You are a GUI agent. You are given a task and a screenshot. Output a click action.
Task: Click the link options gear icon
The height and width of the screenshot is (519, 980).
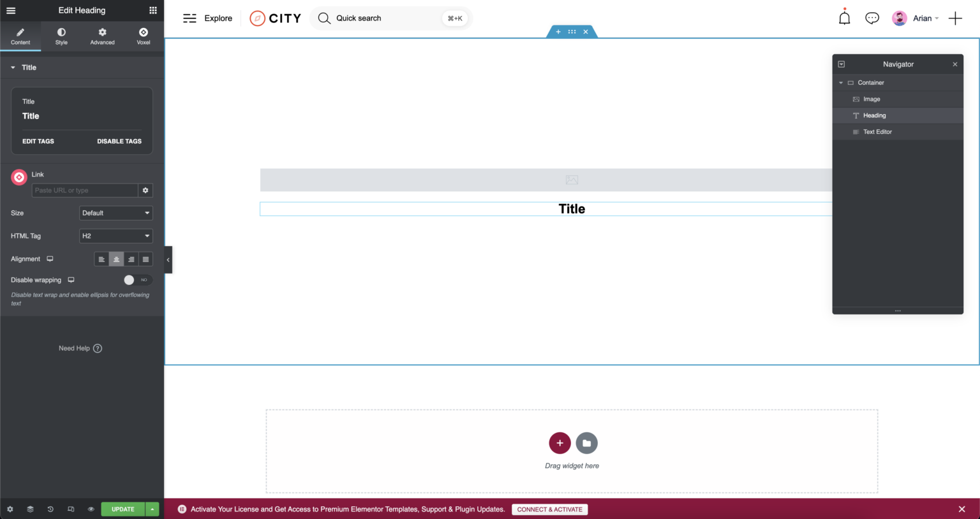click(x=145, y=191)
